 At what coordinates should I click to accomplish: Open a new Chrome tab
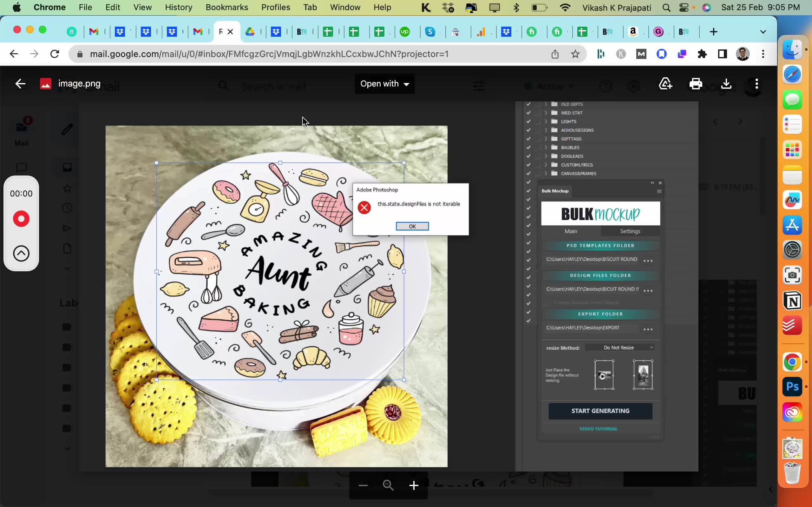point(713,32)
